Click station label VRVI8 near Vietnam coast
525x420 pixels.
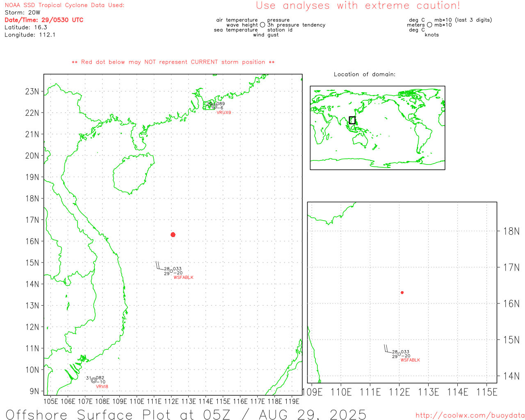[x=102, y=386]
